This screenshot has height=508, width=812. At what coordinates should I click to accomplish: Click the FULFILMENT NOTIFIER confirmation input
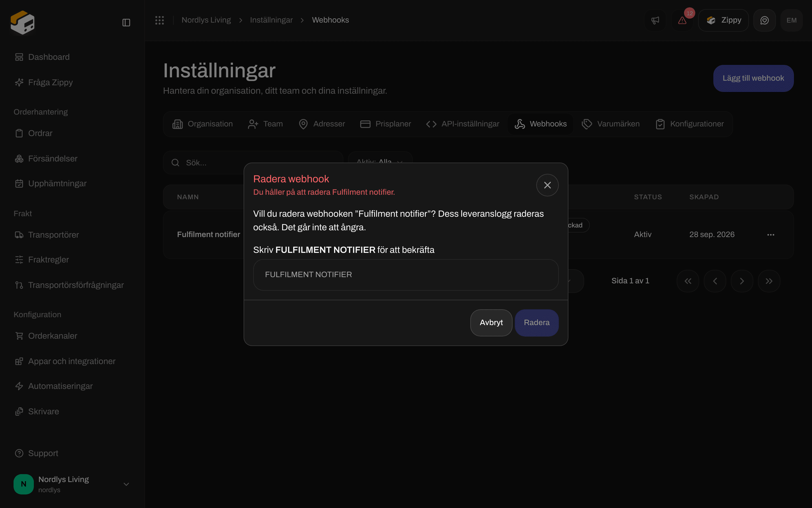(x=406, y=275)
